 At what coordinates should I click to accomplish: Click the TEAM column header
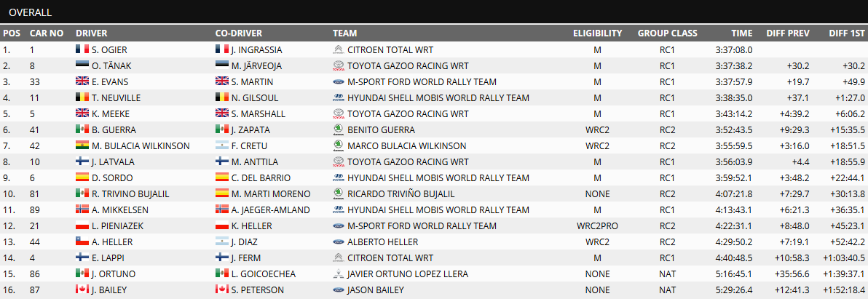(345, 33)
